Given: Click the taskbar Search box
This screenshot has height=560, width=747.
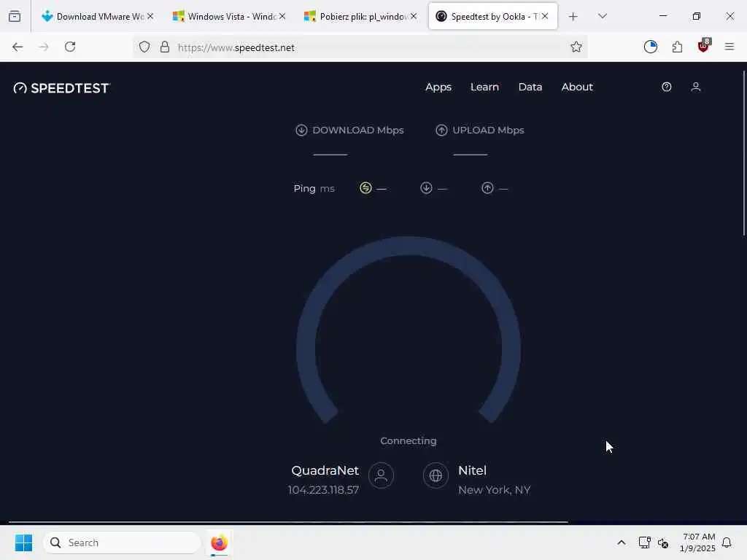Looking at the screenshot, I should (122, 542).
